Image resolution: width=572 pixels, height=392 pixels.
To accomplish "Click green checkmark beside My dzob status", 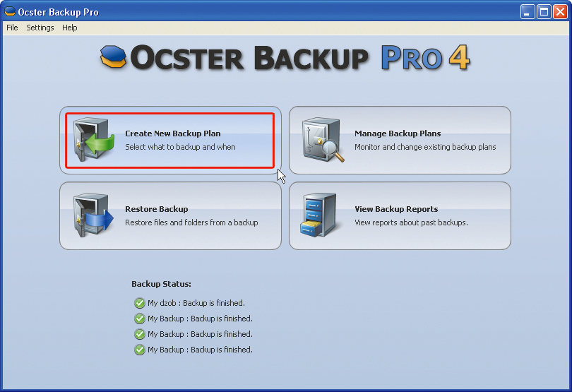I will [139, 303].
